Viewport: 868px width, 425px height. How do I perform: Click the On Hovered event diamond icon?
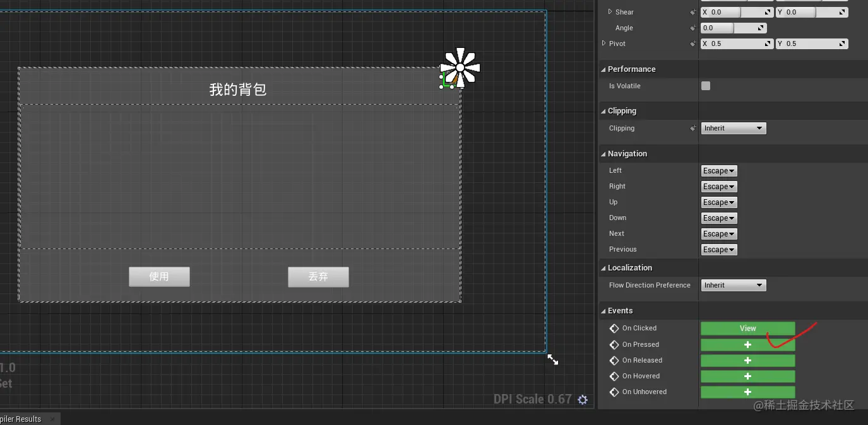[614, 376]
